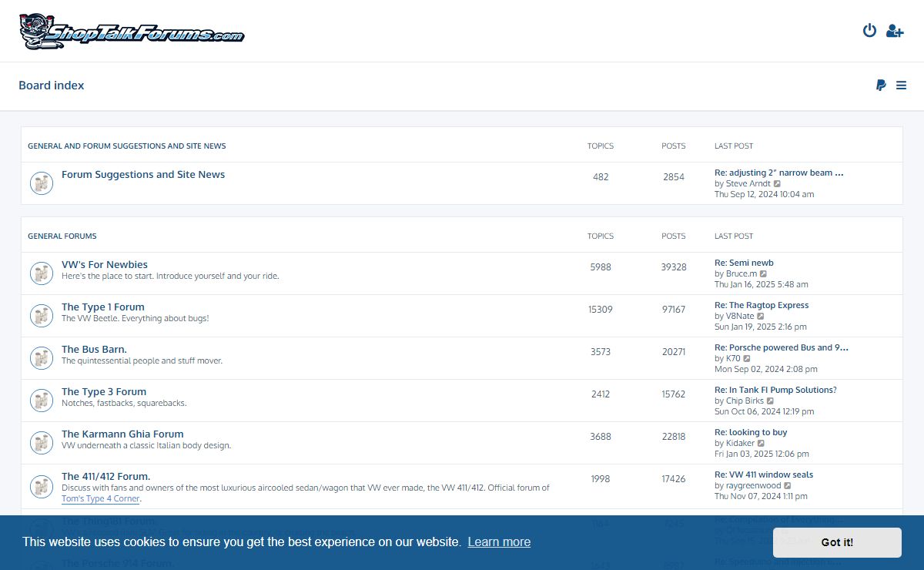The width and height of the screenshot is (924, 570).
Task: View K70's profile
Action: pyautogui.click(x=733, y=359)
